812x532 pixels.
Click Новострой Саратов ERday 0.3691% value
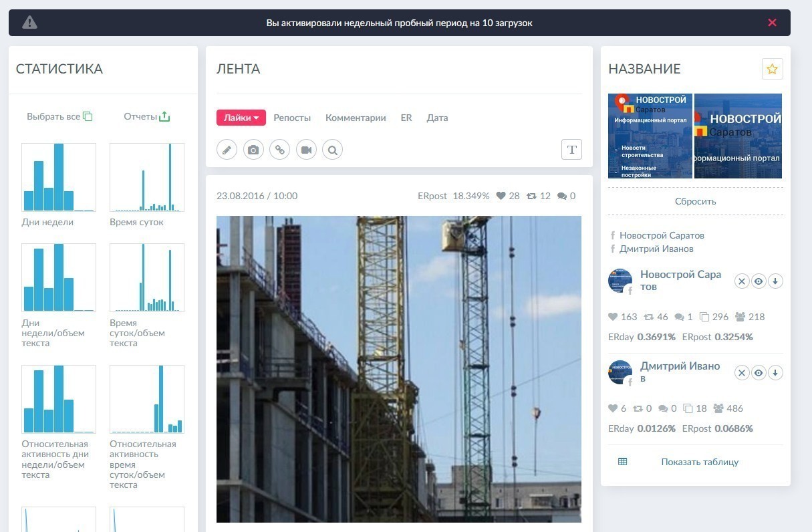pyautogui.click(x=656, y=337)
